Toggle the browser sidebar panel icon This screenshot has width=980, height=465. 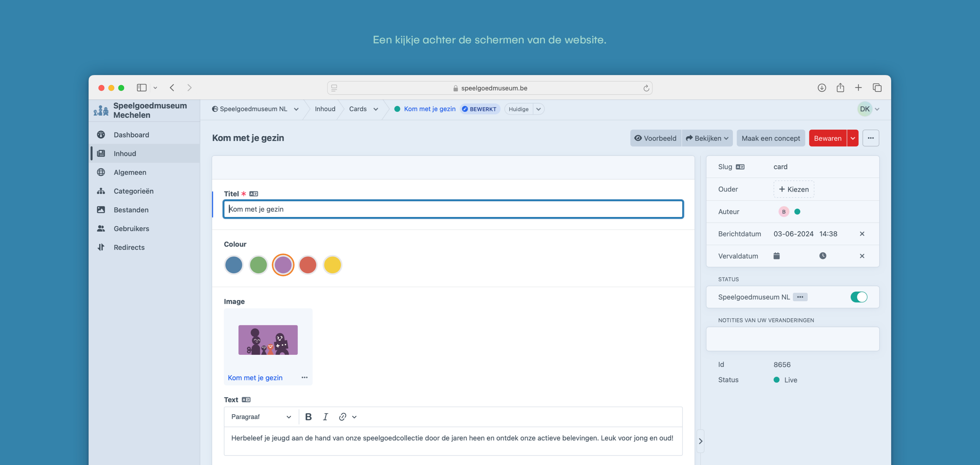coord(141,88)
